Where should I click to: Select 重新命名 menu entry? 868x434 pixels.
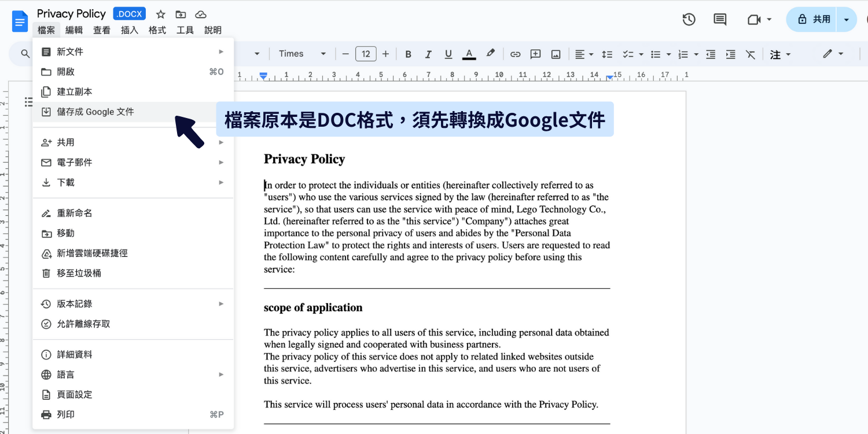[x=133, y=213]
